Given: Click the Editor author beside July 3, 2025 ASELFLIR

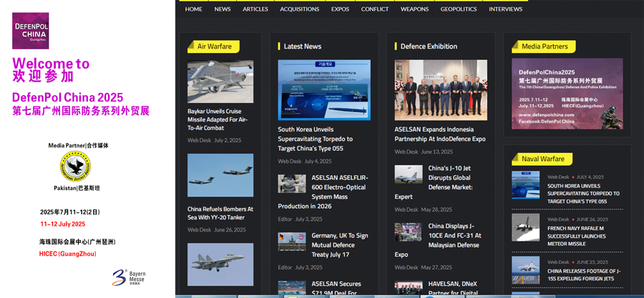Looking at the screenshot, I should coord(285,219).
